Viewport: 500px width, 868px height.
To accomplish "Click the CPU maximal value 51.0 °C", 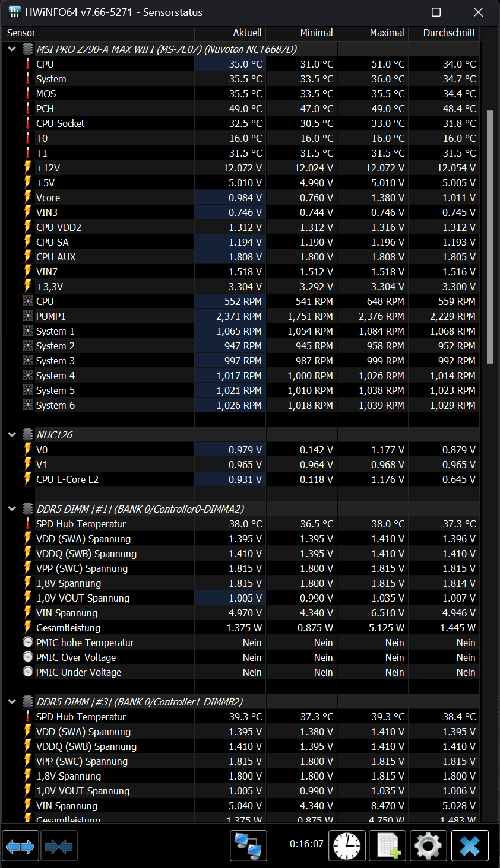I will (x=388, y=64).
